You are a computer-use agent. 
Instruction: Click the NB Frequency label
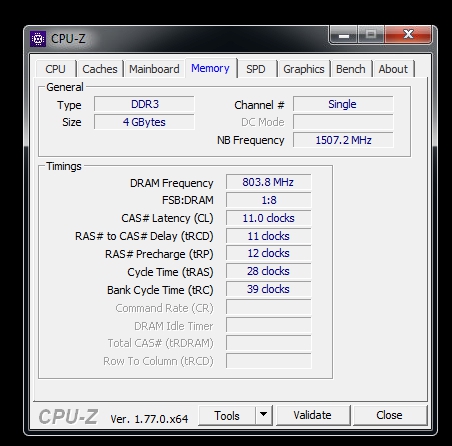251,140
